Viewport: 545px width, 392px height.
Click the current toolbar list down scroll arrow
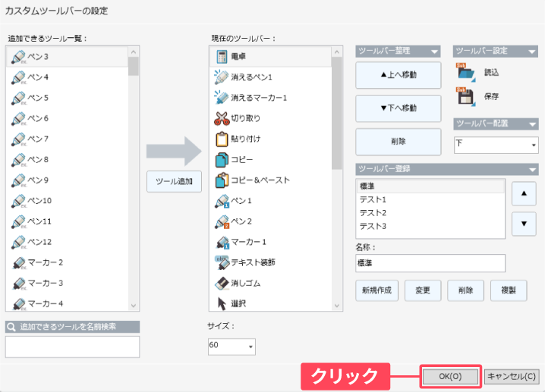[336, 306]
